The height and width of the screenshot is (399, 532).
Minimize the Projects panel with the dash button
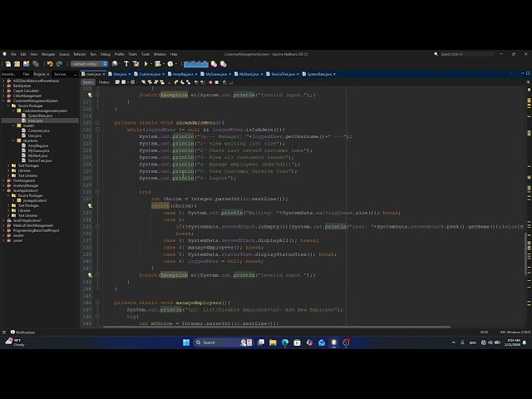(x=76, y=74)
